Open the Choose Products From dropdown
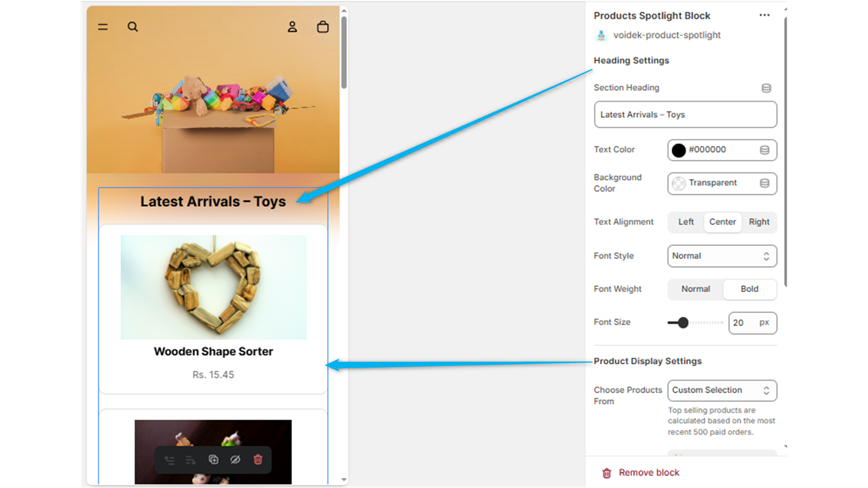The height and width of the screenshot is (488, 868). coord(722,390)
